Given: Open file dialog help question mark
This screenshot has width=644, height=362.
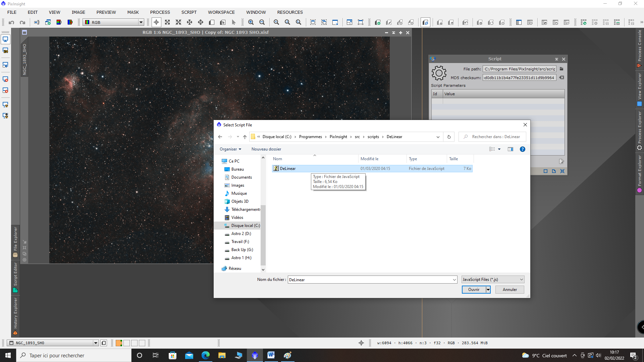Looking at the screenshot, I should (522, 149).
